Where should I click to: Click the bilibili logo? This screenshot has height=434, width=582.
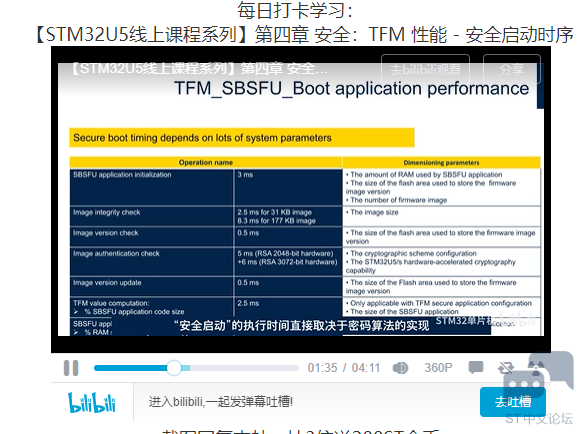(x=92, y=402)
